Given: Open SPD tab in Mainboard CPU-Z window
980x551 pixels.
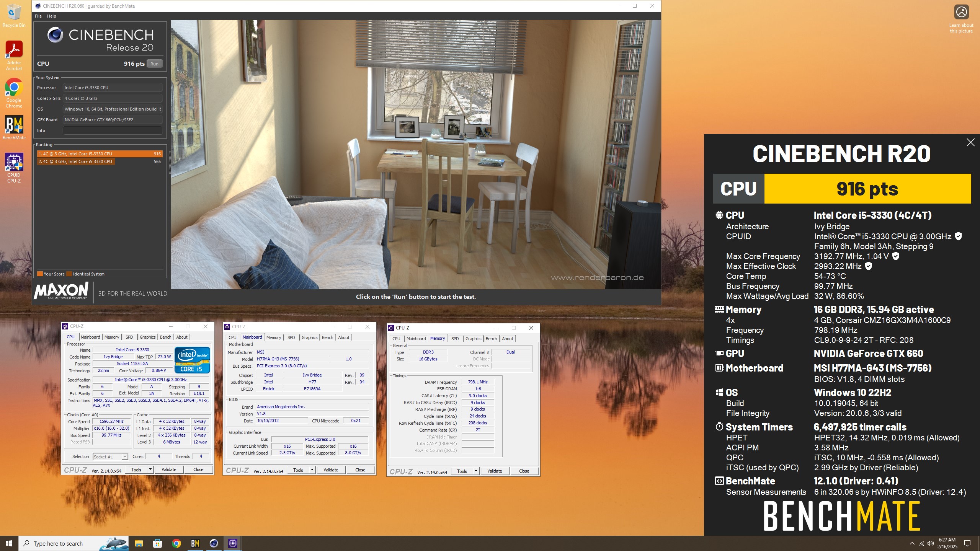Looking at the screenshot, I should click(x=291, y=337).
